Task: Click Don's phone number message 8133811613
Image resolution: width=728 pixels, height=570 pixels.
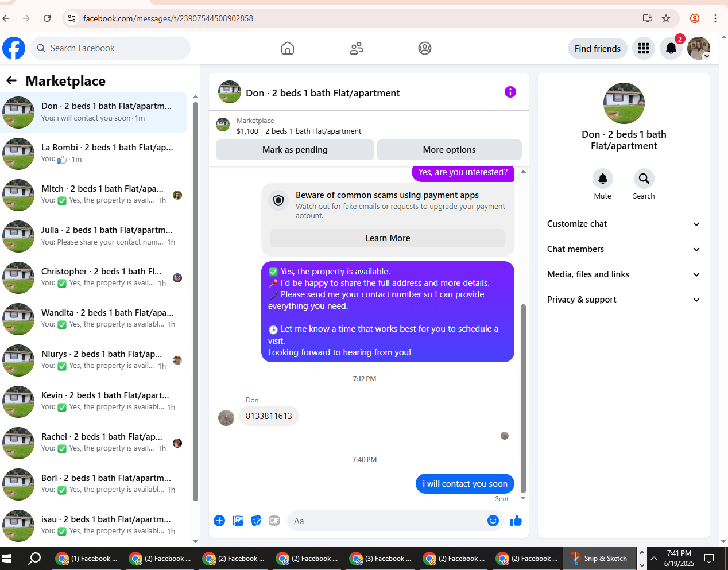Action: click(x=269, y=416)
